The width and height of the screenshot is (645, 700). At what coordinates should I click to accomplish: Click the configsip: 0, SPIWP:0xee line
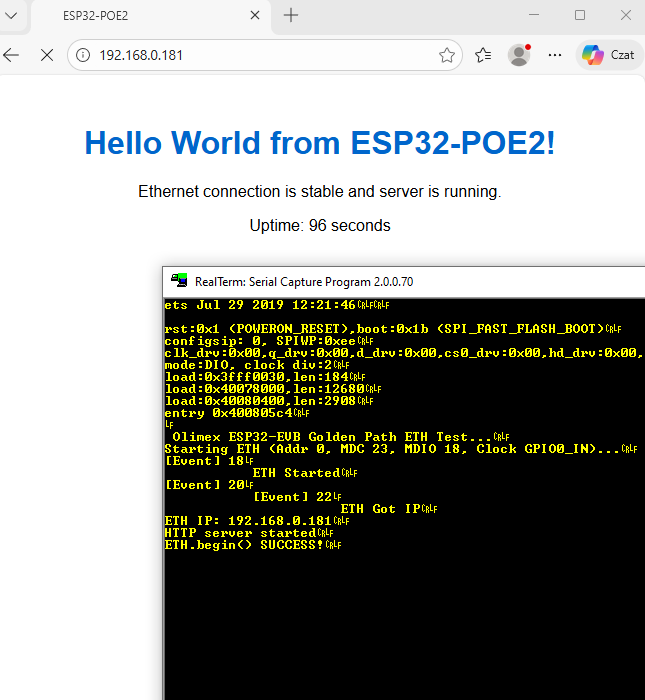tap(269, 341)
